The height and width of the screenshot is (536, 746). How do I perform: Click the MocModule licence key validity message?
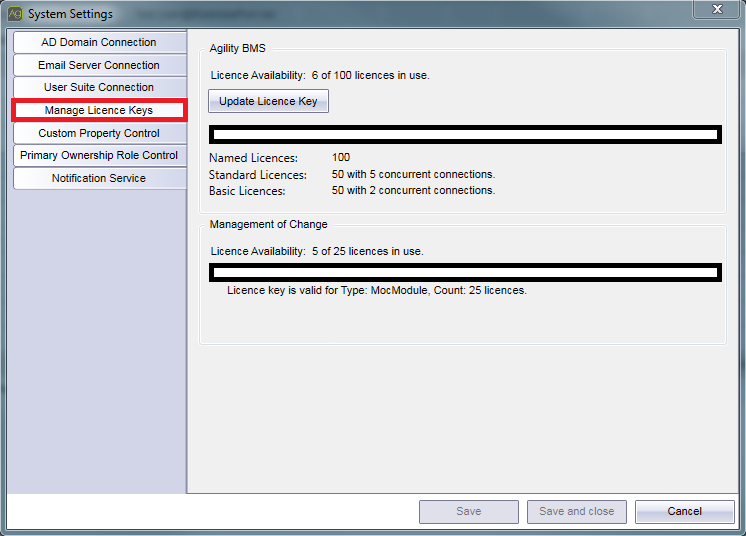pos(377,291)
